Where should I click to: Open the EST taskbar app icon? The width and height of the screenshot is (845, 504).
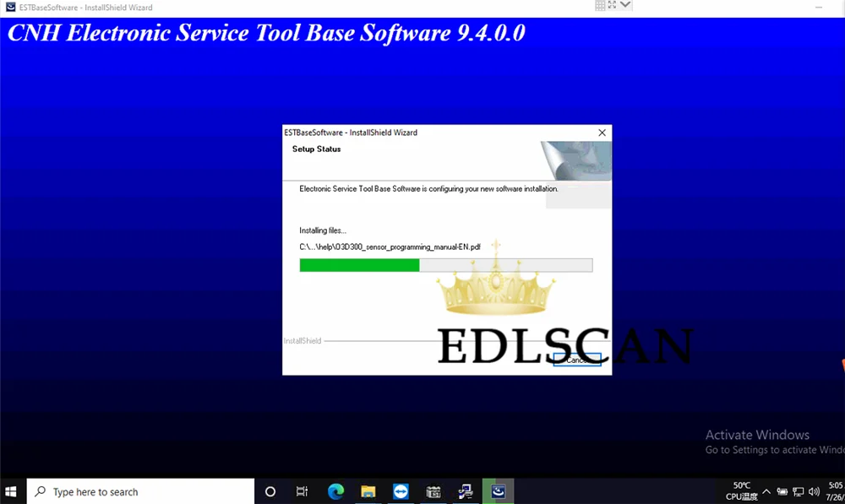pos(433,491)
